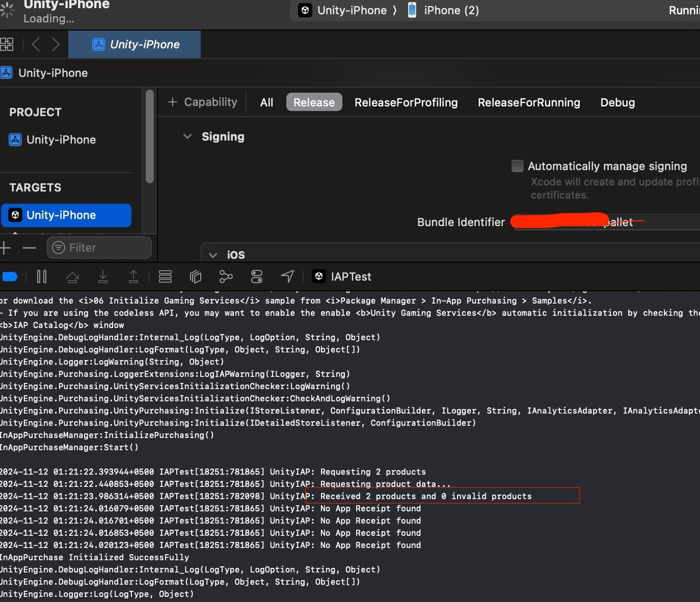Collapse the Signing section

click(187, 136)
